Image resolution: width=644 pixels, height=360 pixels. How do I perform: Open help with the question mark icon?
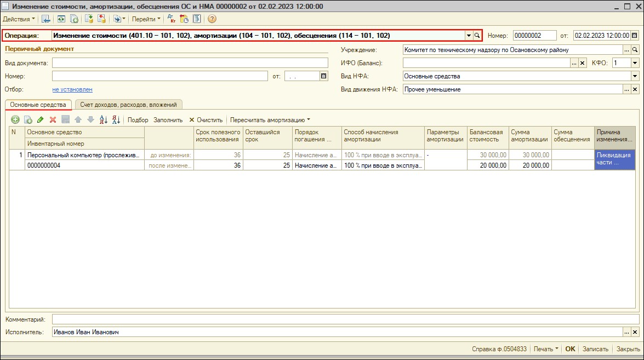(212, 19)
